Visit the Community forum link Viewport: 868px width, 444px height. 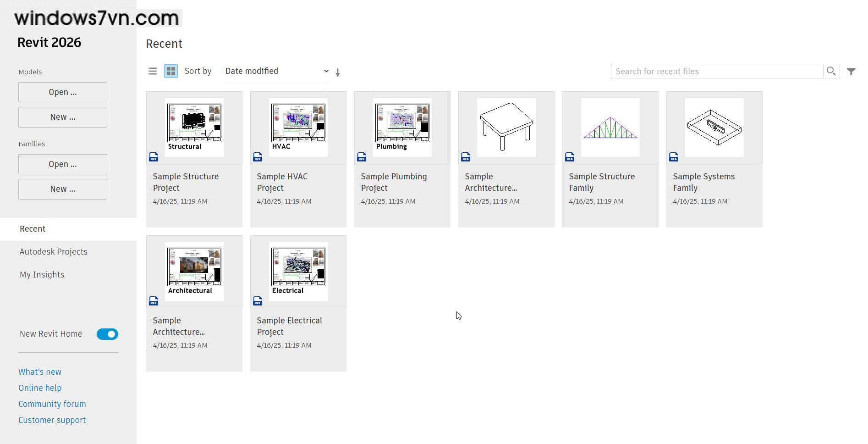click(52, 404)
